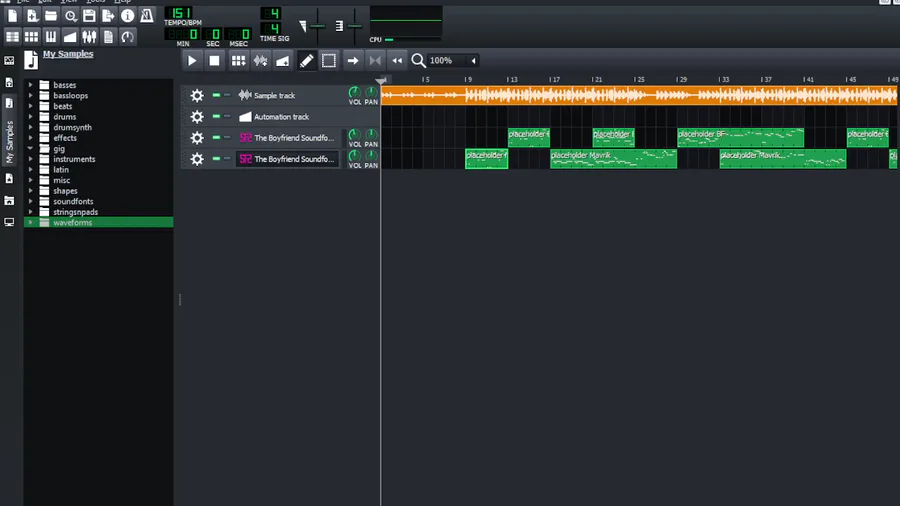Click the vertical My Samples sidebar tab

point(9,132)
